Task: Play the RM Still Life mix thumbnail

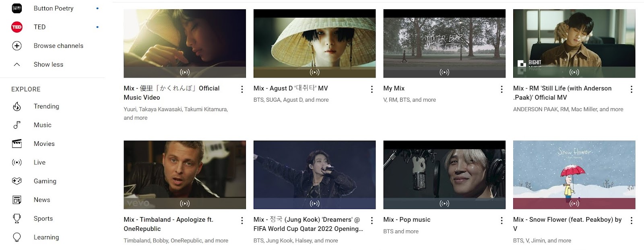Action: coord(574,43)
